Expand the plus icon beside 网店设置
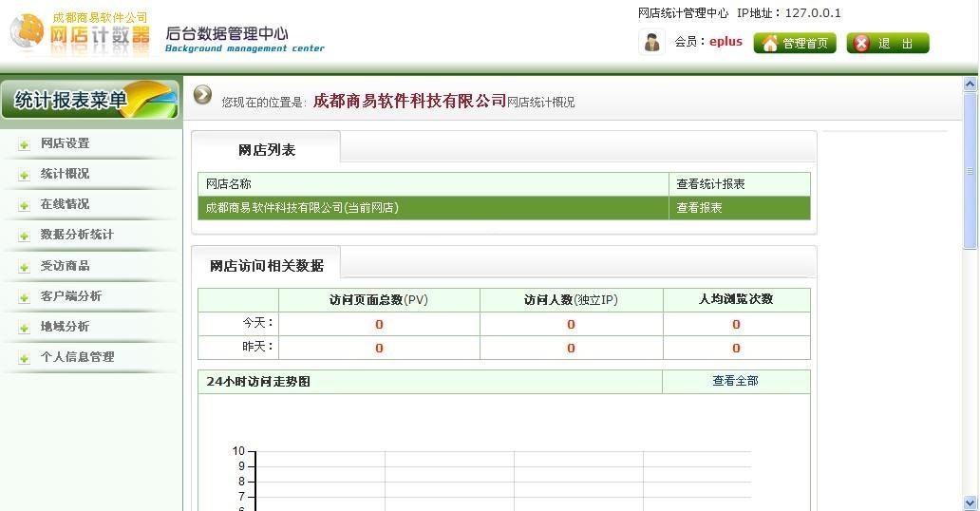Viewport: 980px width, 511px height. click(24, 145)
